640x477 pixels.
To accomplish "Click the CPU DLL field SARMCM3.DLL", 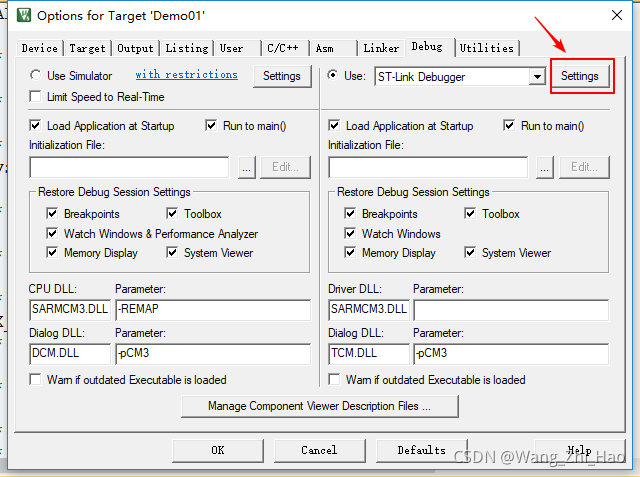I will 70,310.
